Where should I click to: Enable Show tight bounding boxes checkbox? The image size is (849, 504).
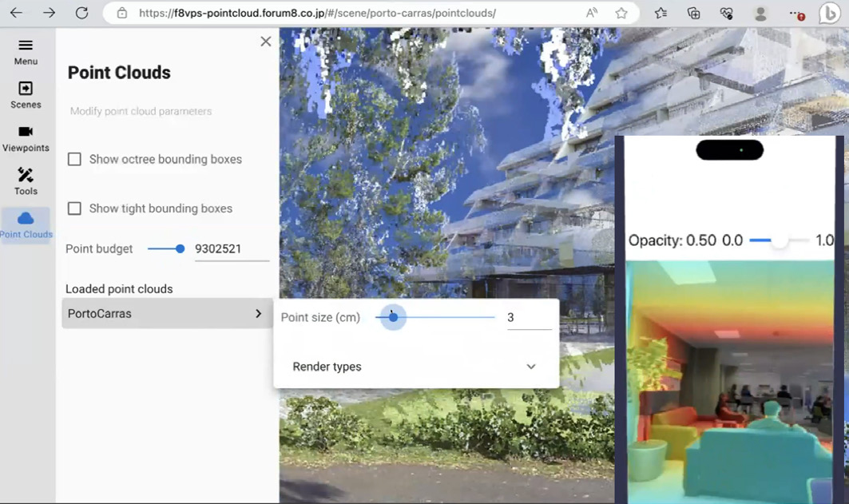pos(74,208)
